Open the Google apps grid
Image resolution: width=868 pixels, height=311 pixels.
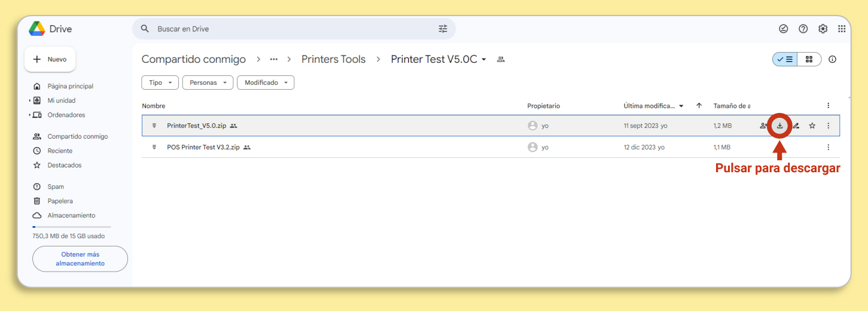point(842,29)
